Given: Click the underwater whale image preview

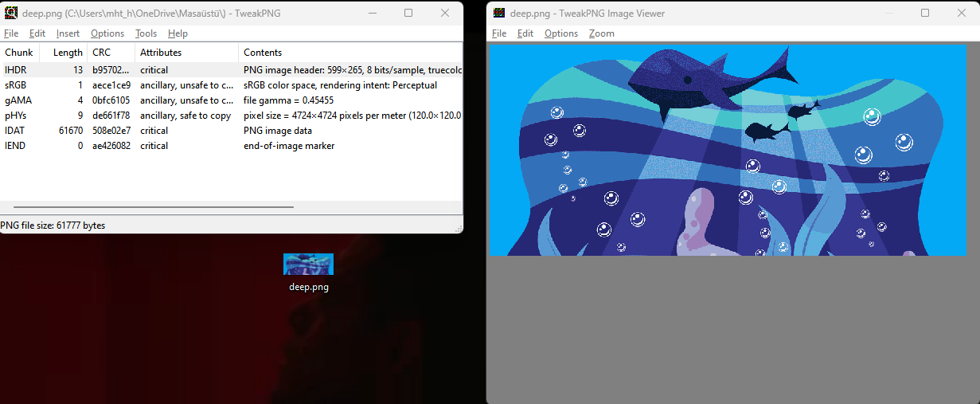Looking at the screenshot, I should (727, 150).
